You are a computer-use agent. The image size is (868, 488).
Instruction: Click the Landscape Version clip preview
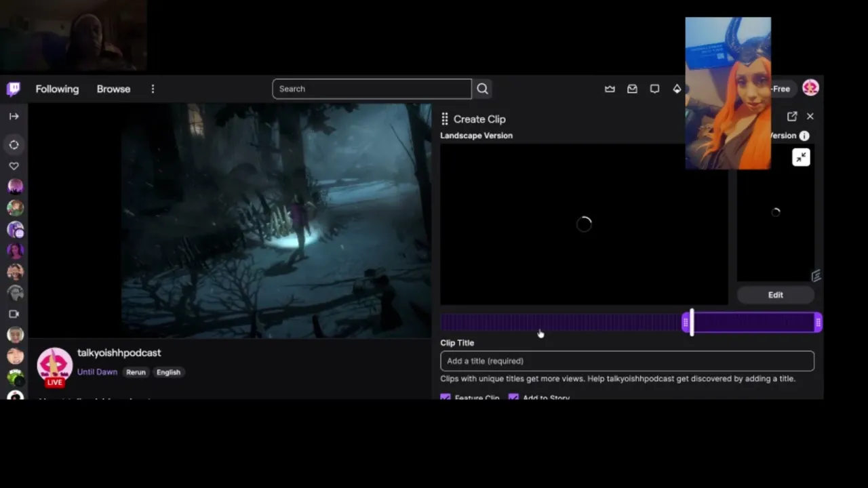pos(584,224)
